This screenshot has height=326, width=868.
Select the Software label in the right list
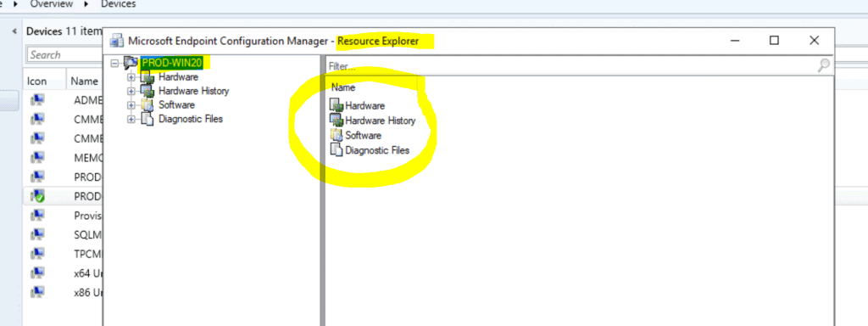(x=363, y=135)
